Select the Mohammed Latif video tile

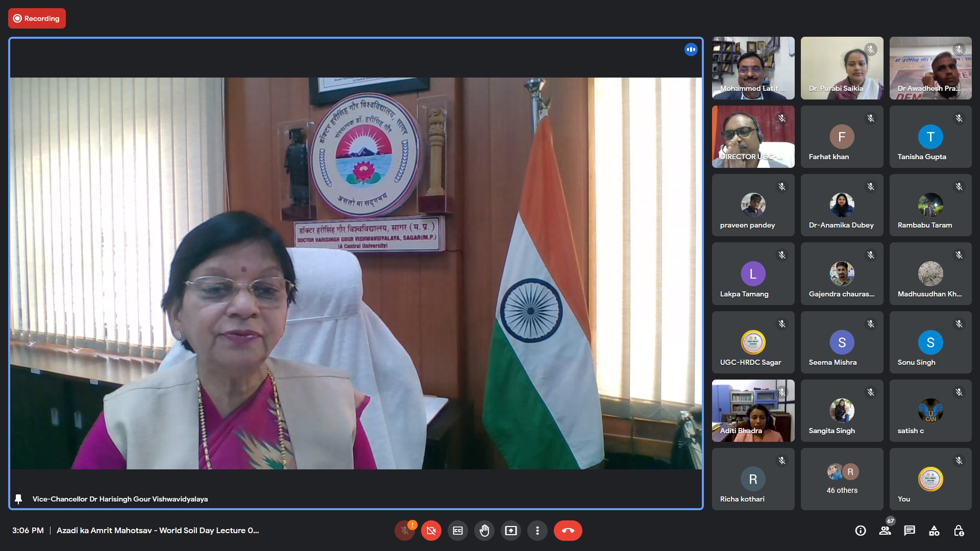(753, 68)
